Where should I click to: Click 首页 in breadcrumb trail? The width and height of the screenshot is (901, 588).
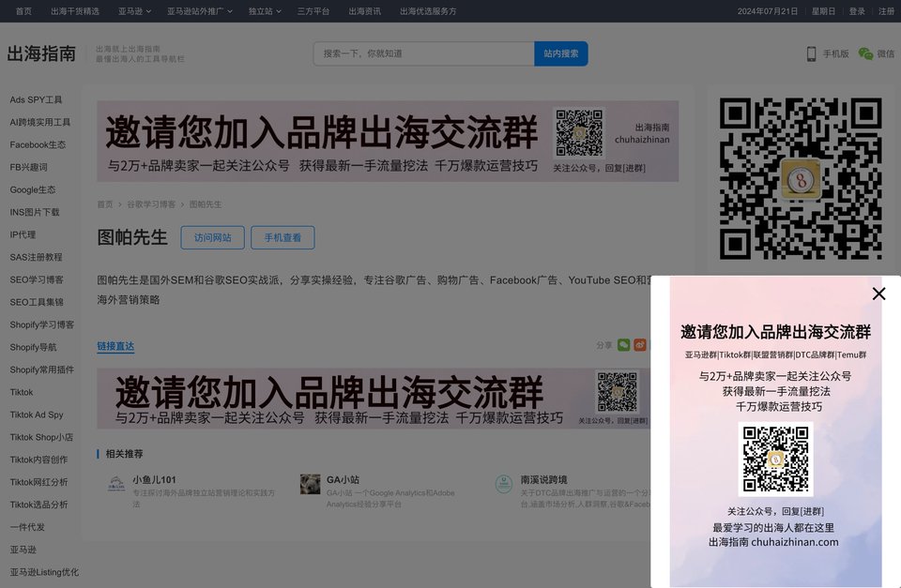[x=105, y=204]
